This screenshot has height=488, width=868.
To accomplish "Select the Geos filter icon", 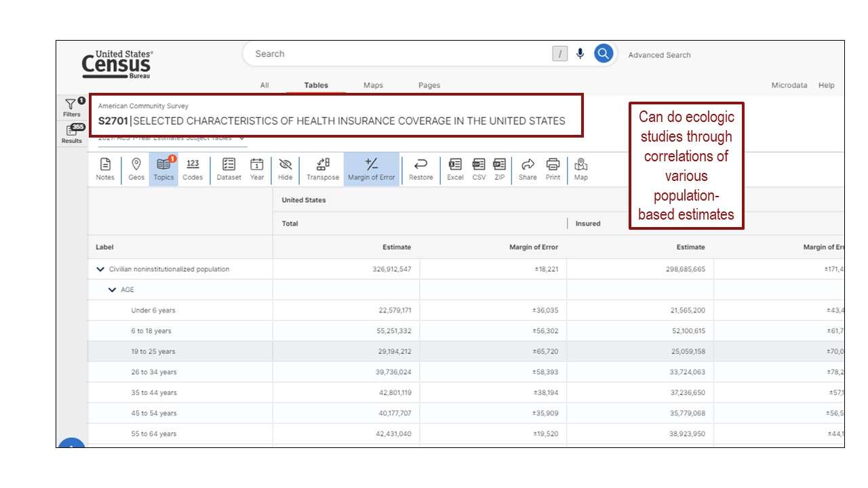I will (136, 168).
